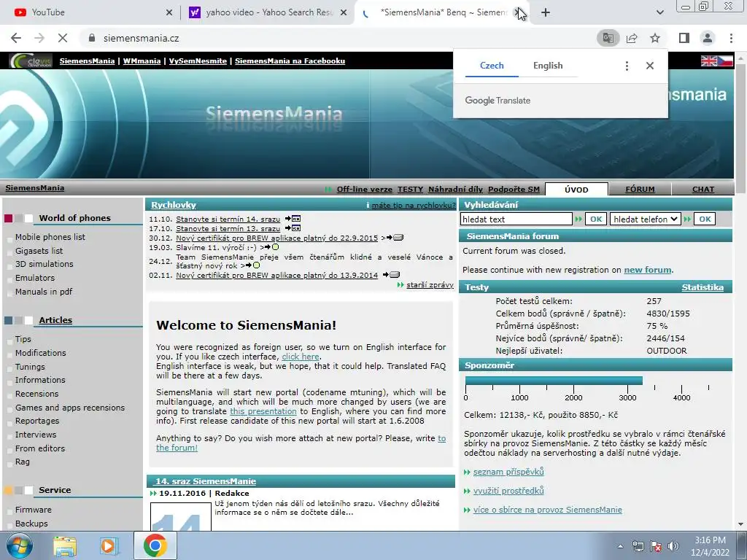Open the click here czech interface link
This screenshot has height=560, width=747.
click(x=301, y=357)
